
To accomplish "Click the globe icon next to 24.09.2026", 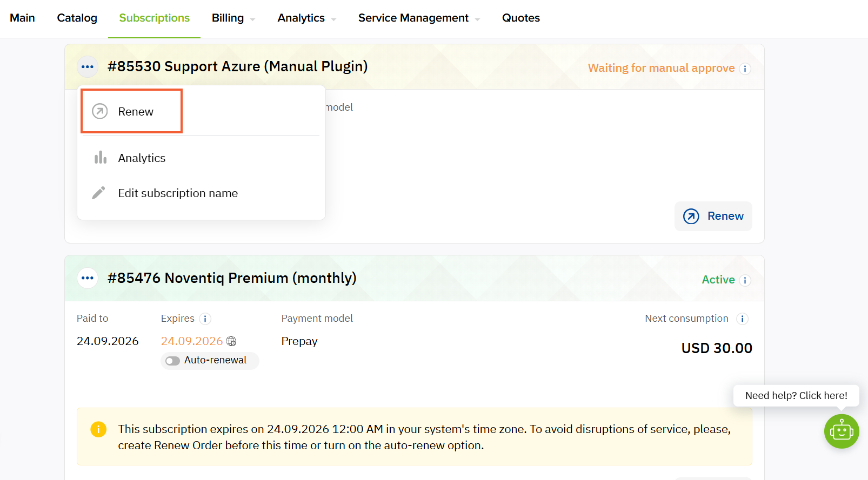I will point(231,341).
